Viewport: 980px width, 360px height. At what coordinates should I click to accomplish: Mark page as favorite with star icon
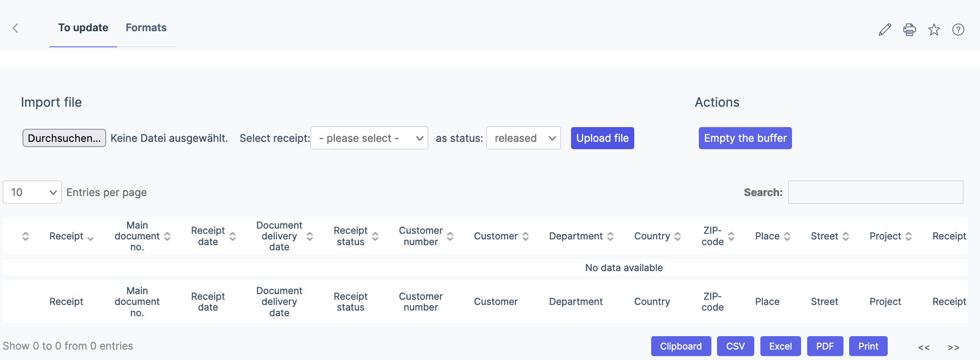click(934, 29)
